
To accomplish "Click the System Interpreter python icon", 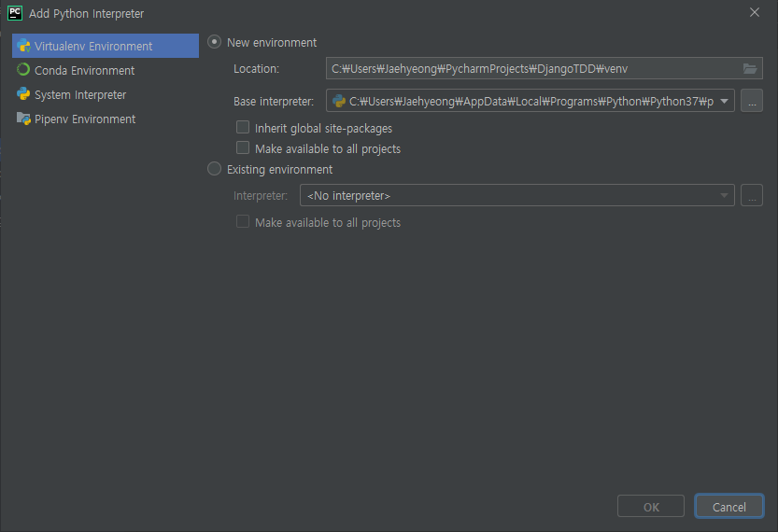I will tap(23, 94).
